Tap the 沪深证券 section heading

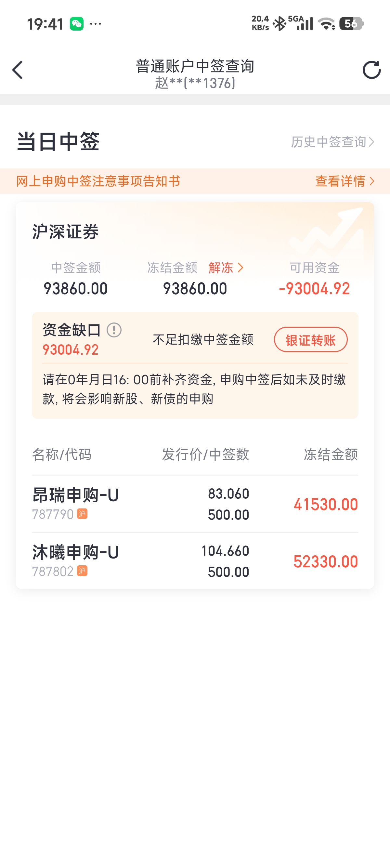tap(65, 232)
